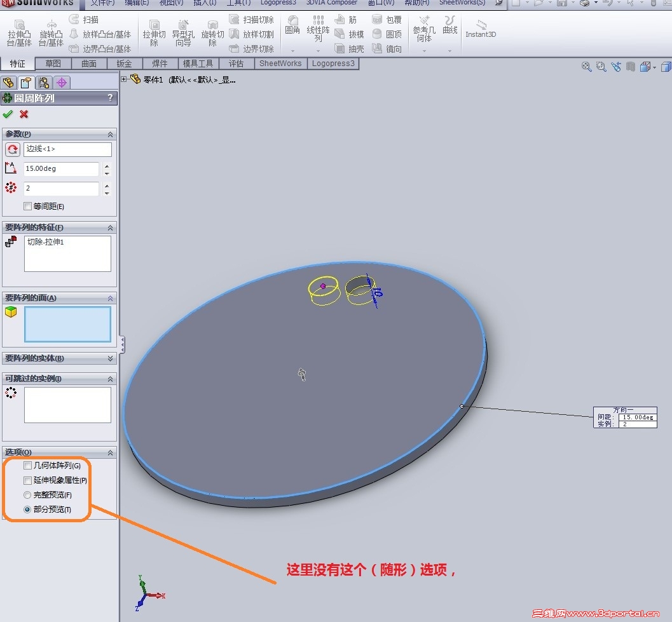Click the 圆顶 dome tool

coord(387,34)
